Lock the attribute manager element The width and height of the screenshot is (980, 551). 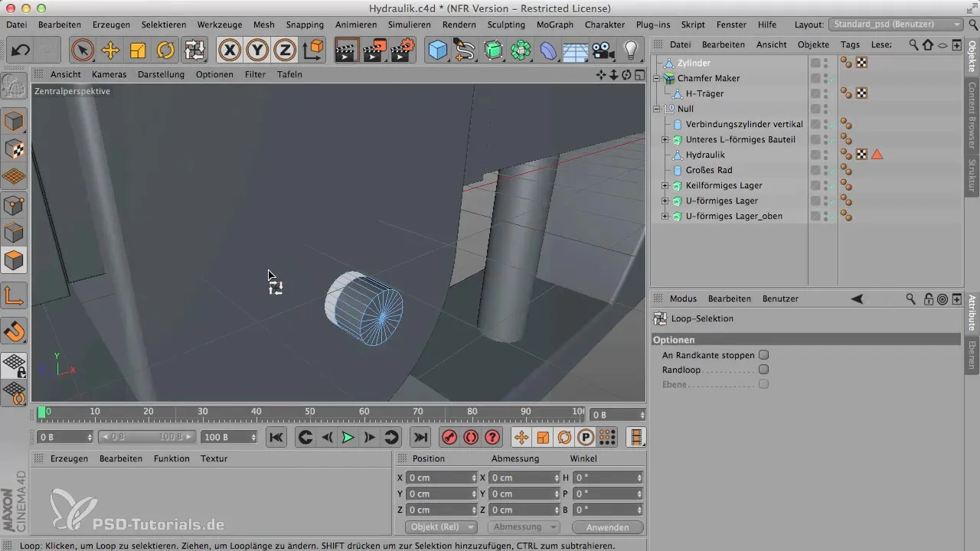pyautogui.click(x=928, y=298)
